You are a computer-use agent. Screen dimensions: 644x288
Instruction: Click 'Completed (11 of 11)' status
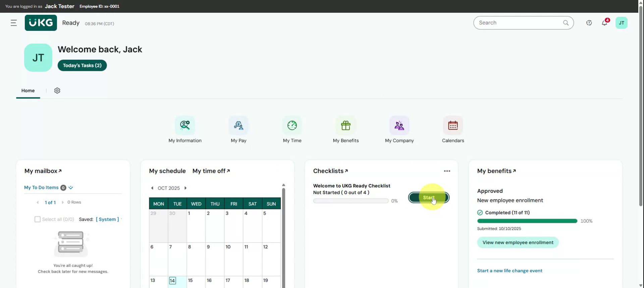[x=507, y=212]
